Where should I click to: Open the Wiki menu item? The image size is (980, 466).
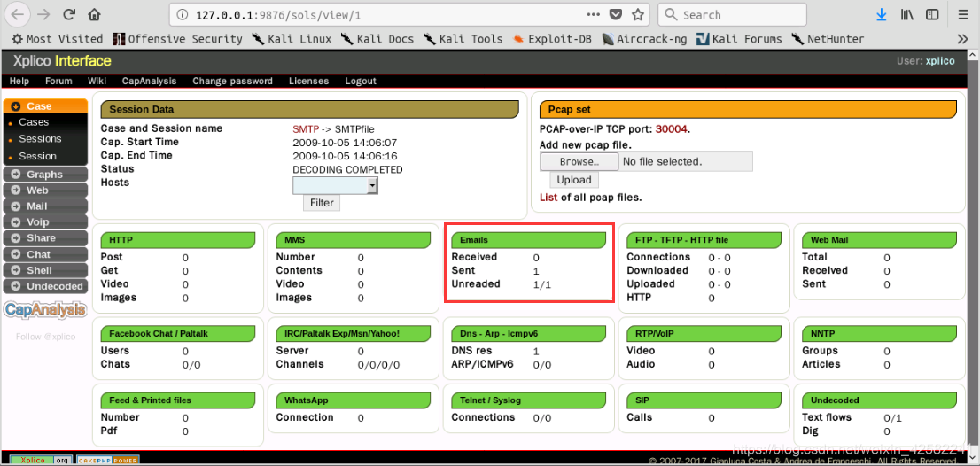point(97,81)
